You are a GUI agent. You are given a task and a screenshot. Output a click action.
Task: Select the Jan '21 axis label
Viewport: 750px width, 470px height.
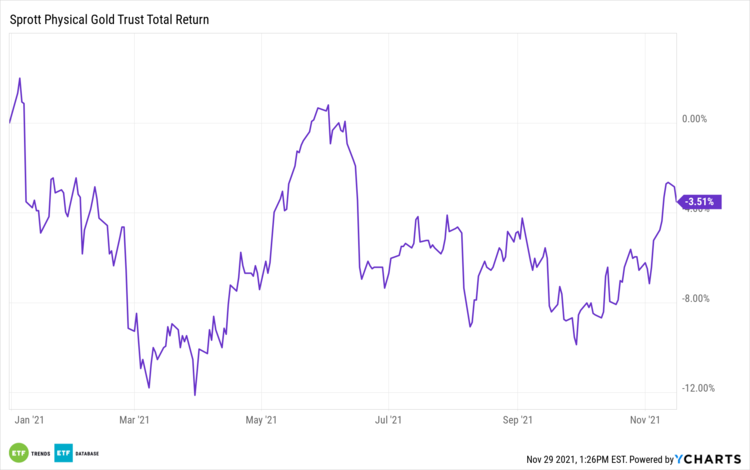coord(26,421)
